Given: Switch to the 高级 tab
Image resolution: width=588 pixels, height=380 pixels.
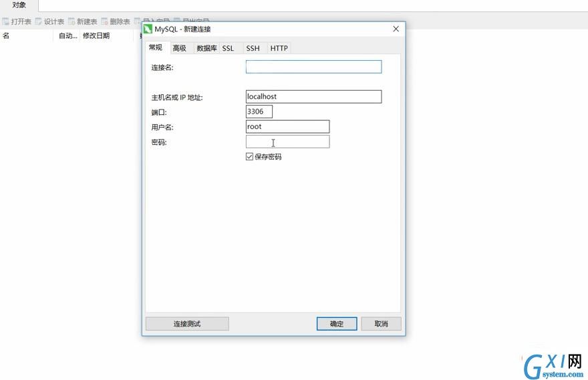Looking at the screenshot, I should 180,48.
